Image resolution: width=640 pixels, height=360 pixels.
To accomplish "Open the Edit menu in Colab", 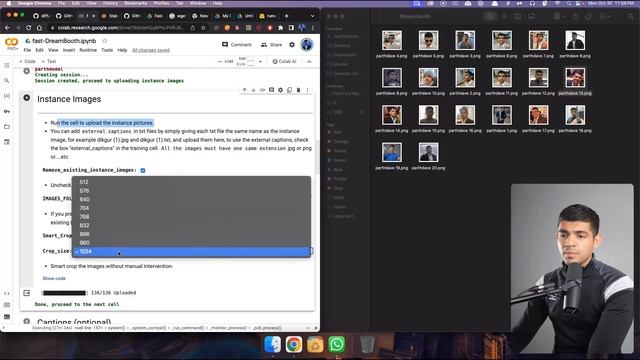I will [x=40, y=50].
